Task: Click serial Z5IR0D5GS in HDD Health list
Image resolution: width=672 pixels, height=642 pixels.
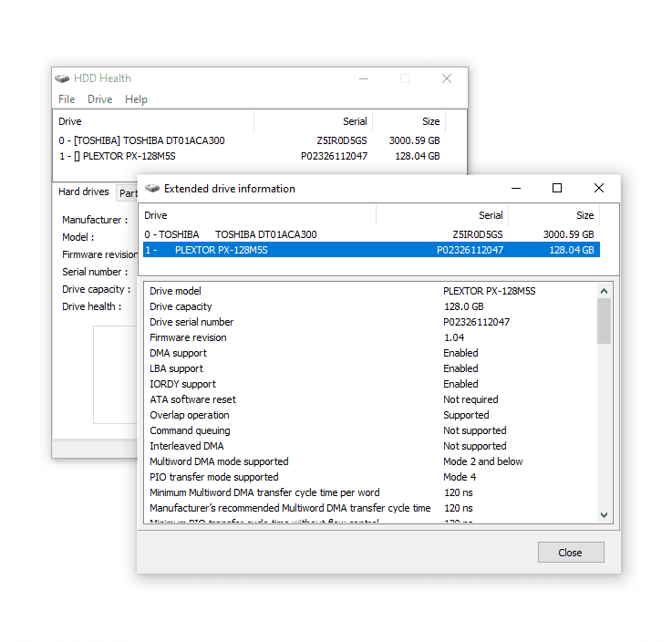Action: click(342, 140)
